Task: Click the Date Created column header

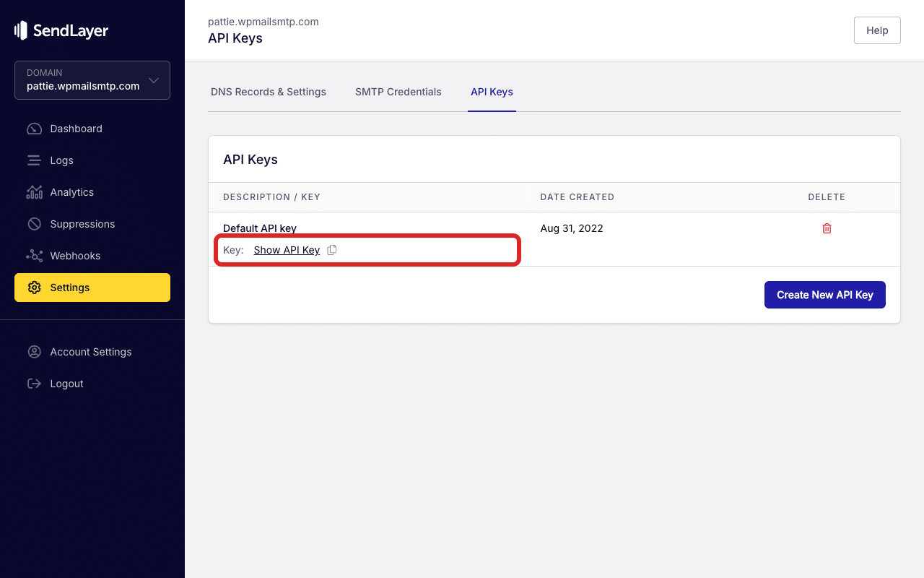Action: [x=577, y=197]
